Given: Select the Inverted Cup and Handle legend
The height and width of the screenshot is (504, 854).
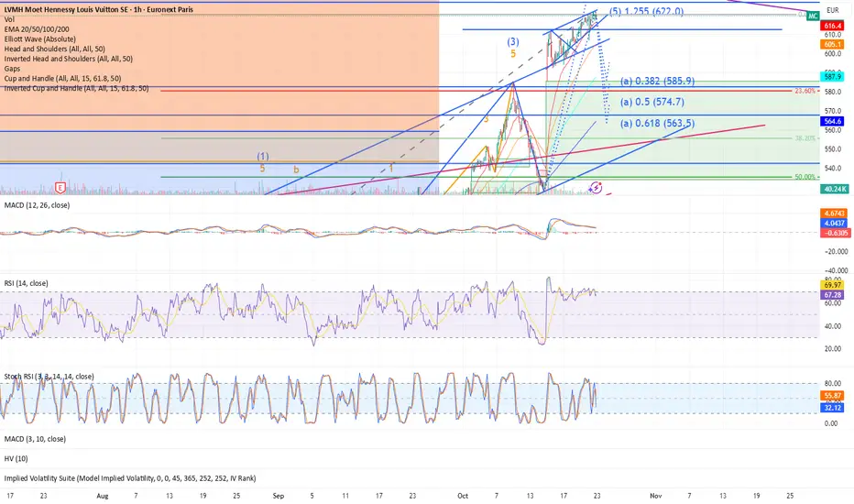Looking at the screenshot, I should [x=76, y=88].
